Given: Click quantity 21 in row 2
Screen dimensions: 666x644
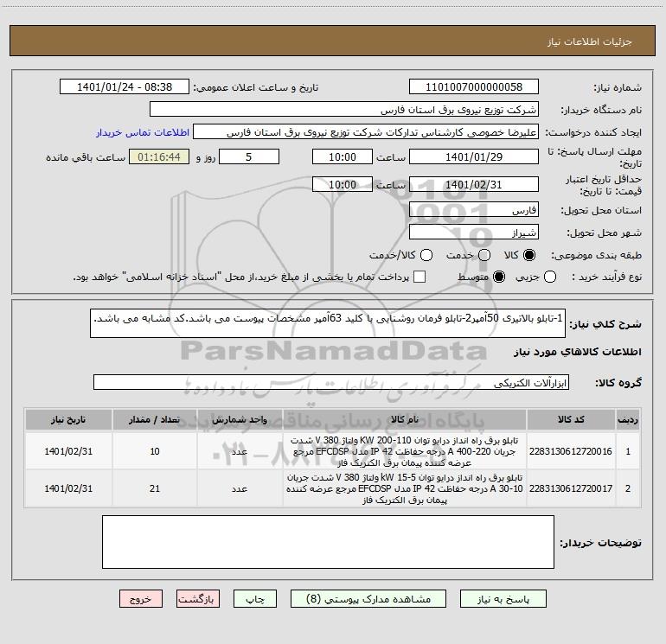Looking at the screenshot, I should [155, 488].
